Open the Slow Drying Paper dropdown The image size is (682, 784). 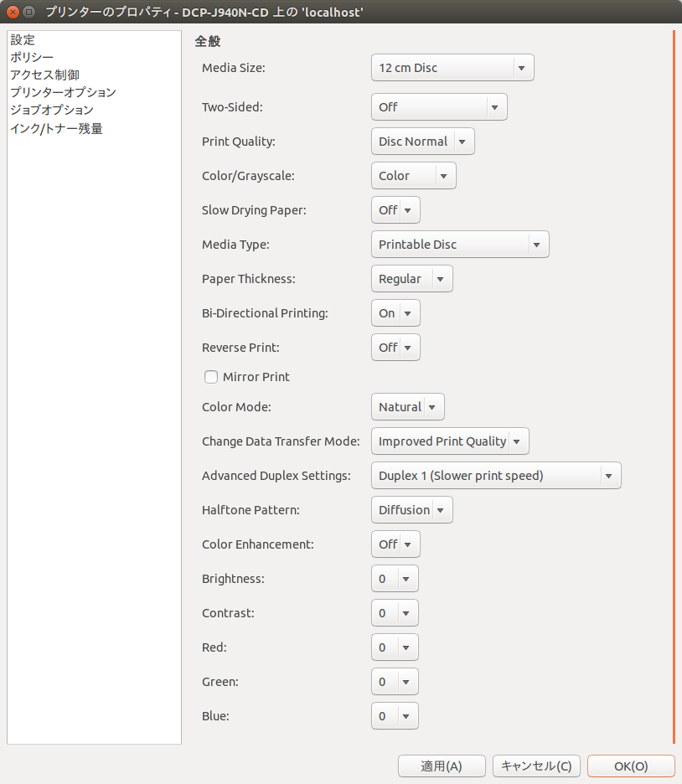pos(395,210)
